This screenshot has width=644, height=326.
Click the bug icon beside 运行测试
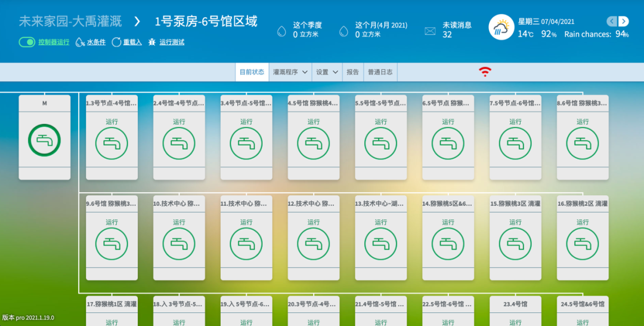152,42
